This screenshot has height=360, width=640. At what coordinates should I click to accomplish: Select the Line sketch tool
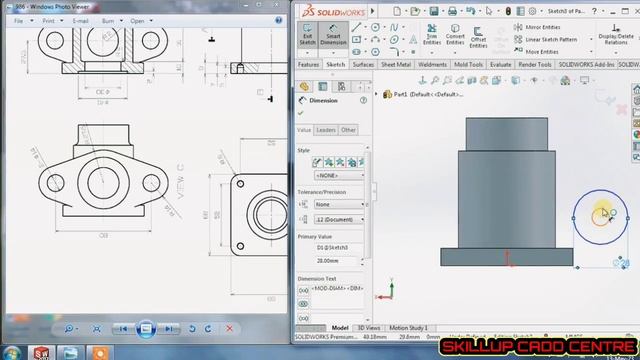pyautogui.click(x=356, y=27)
